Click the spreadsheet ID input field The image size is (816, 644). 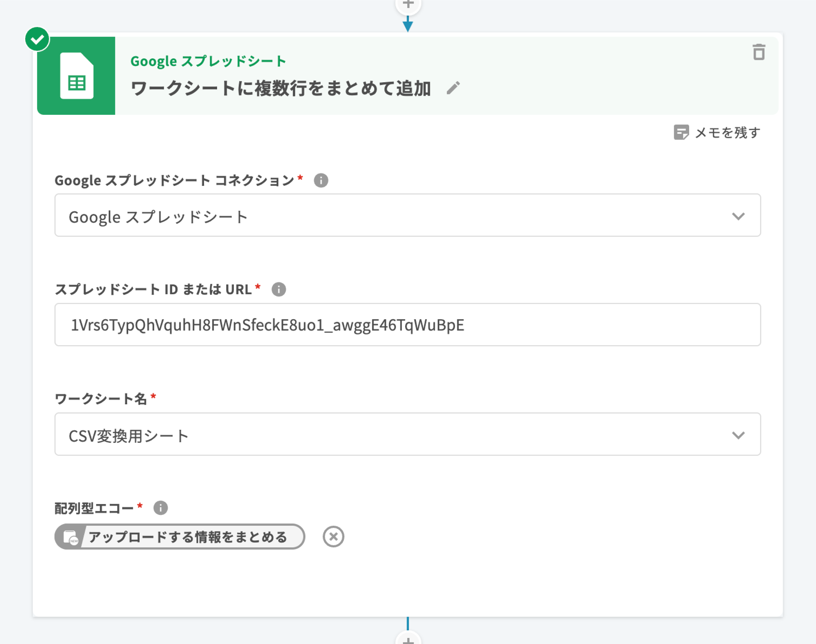(407, 325)
